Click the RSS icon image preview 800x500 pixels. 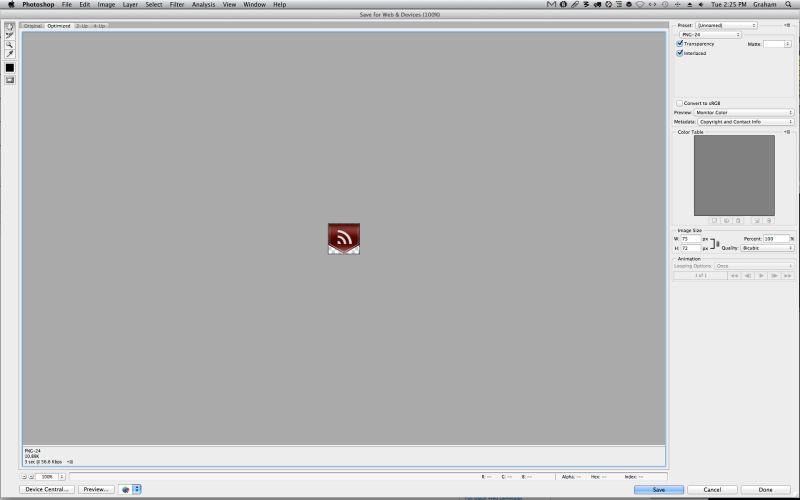pos(344,239)
